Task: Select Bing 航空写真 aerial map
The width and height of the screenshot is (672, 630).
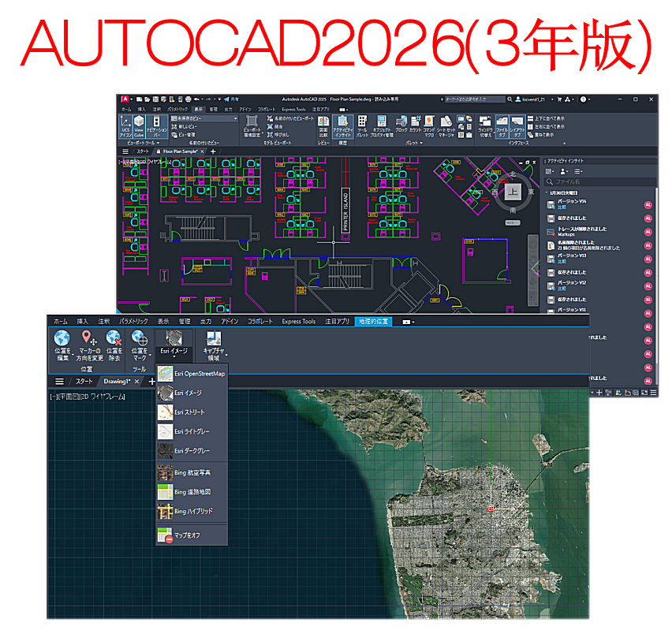Action: point(191,473)
